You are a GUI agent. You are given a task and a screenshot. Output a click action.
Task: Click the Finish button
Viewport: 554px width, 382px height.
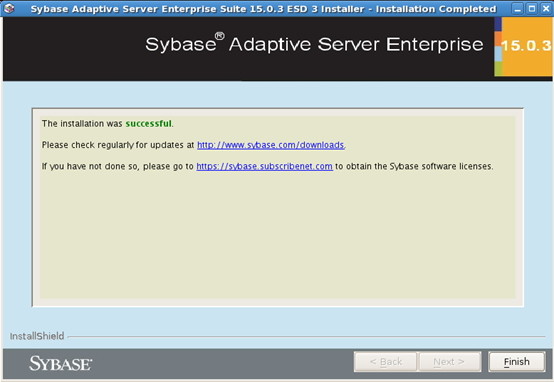pyautogui.click(x=517, y=362)
